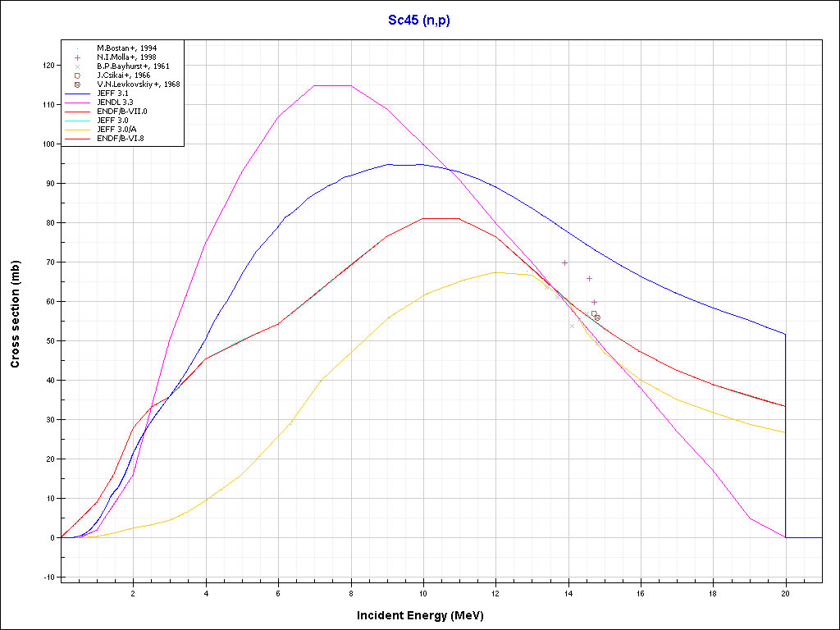This screenshot has width=840, height=630.
Task: Click the 120 tick label on y-axis
Action: point(48,66)
